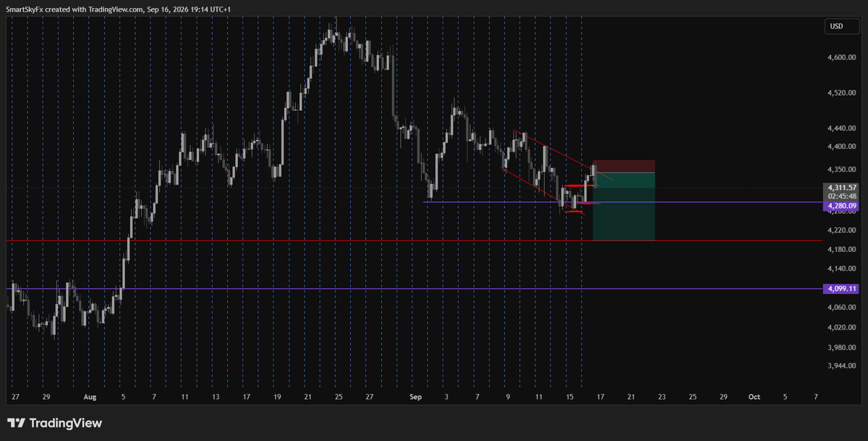Click the 4,440.00 price axis label

[843, 128]
